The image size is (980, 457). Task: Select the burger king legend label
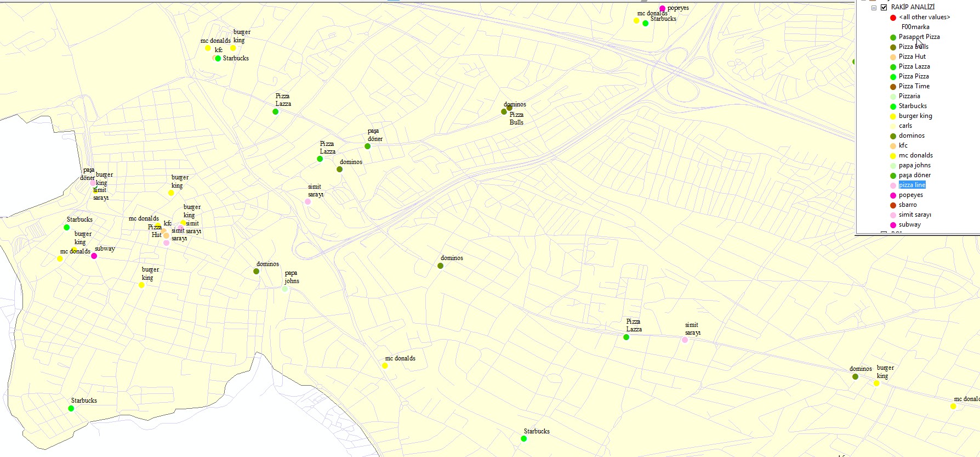(915, 116)
